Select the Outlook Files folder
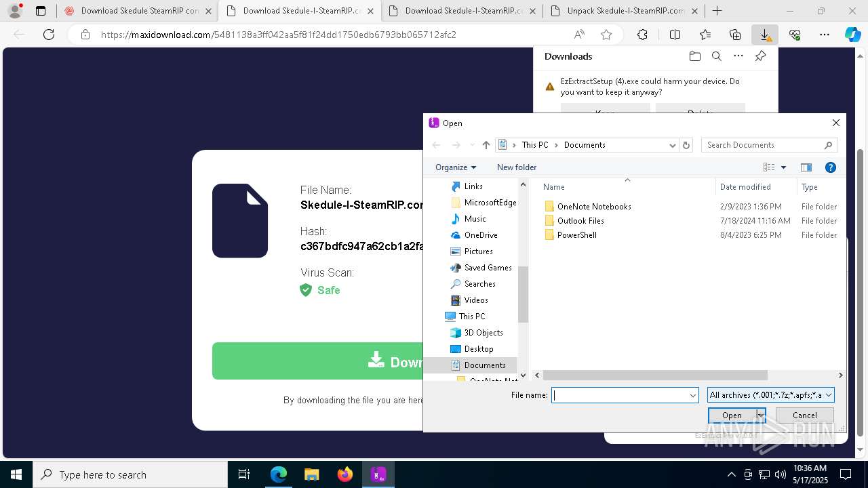Screen dimensions: 868x488 [x=580, y=221]
